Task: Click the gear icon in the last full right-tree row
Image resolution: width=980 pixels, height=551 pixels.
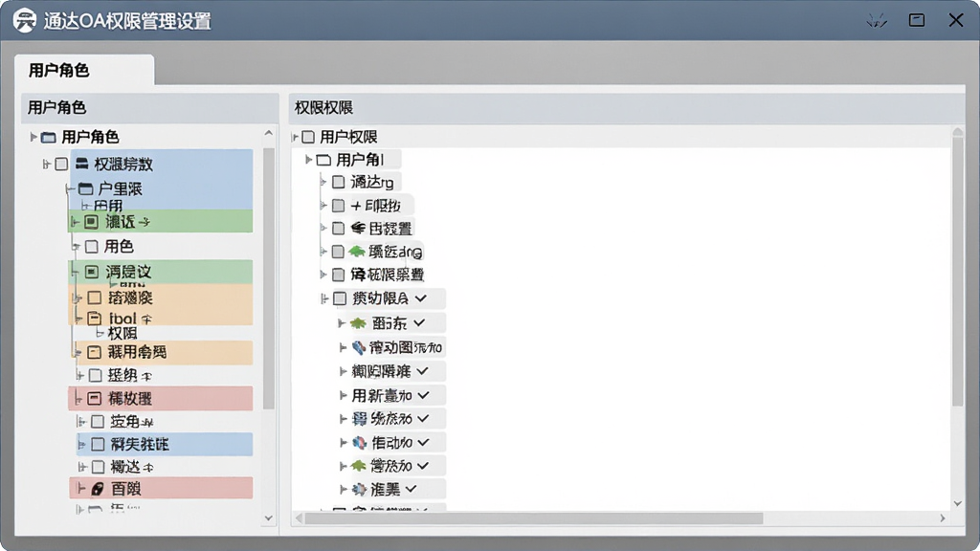Action: coord(360,489)
